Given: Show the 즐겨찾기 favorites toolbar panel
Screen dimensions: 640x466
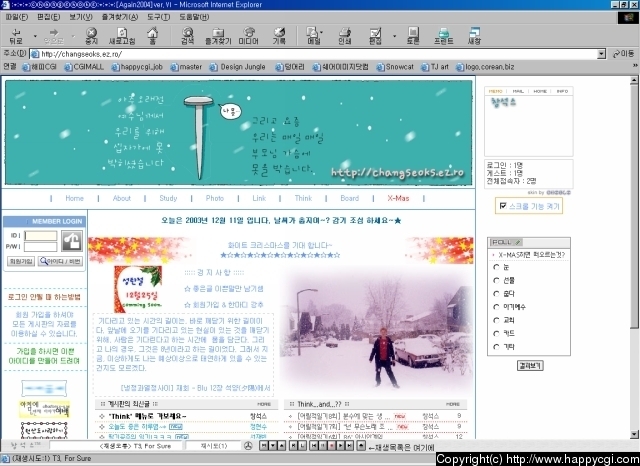Looking at the screenshot, I should [218, 36].
